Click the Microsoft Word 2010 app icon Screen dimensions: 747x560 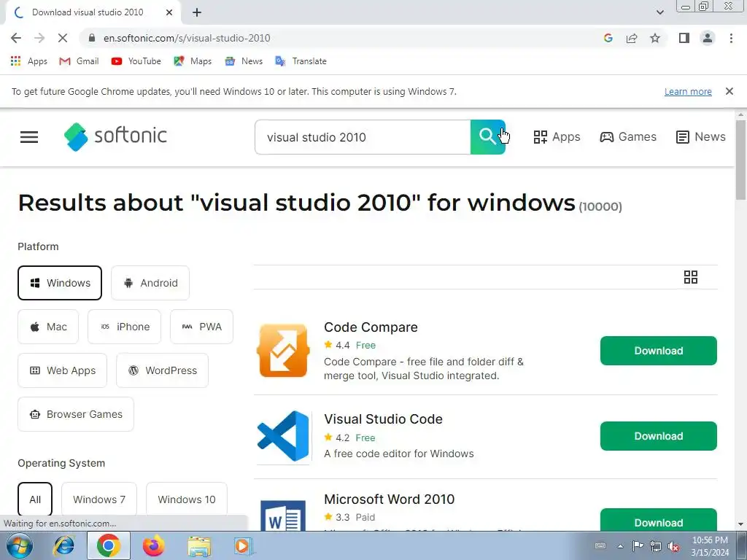coord(283,514)
